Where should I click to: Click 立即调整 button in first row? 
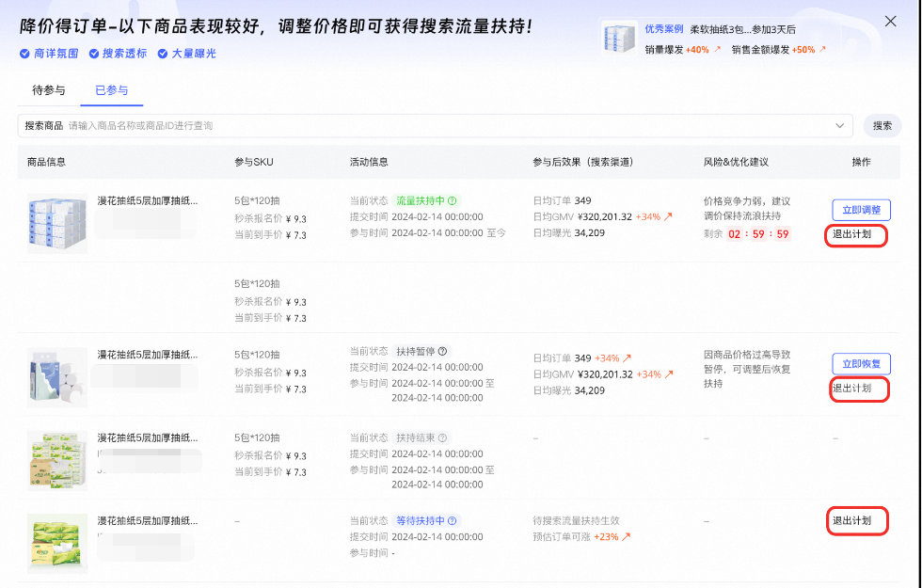862,210
